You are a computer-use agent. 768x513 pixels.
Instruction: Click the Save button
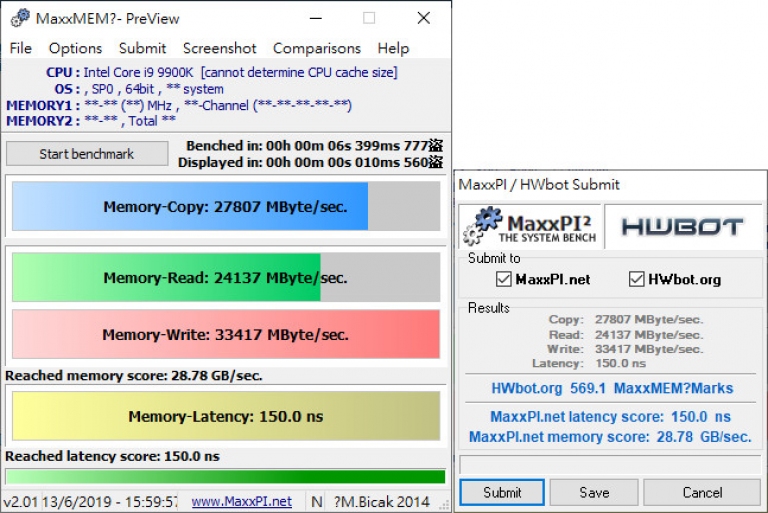click(x=594, y=492)
